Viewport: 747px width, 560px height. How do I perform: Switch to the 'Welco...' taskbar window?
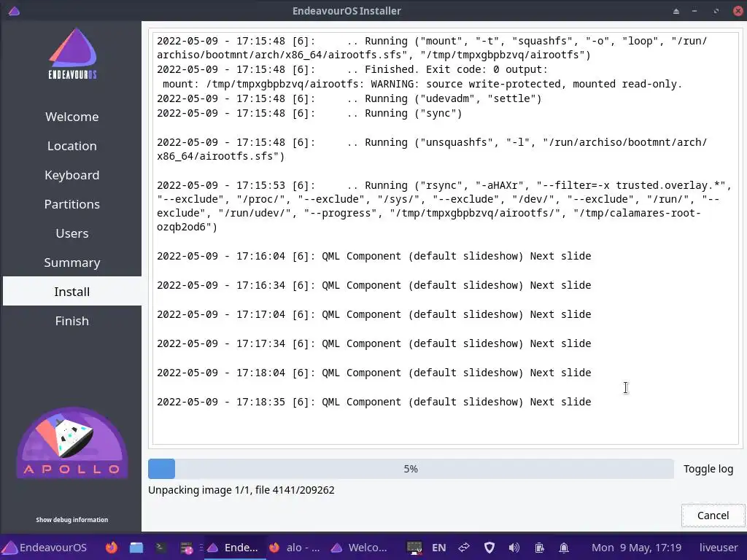point(359,548)
